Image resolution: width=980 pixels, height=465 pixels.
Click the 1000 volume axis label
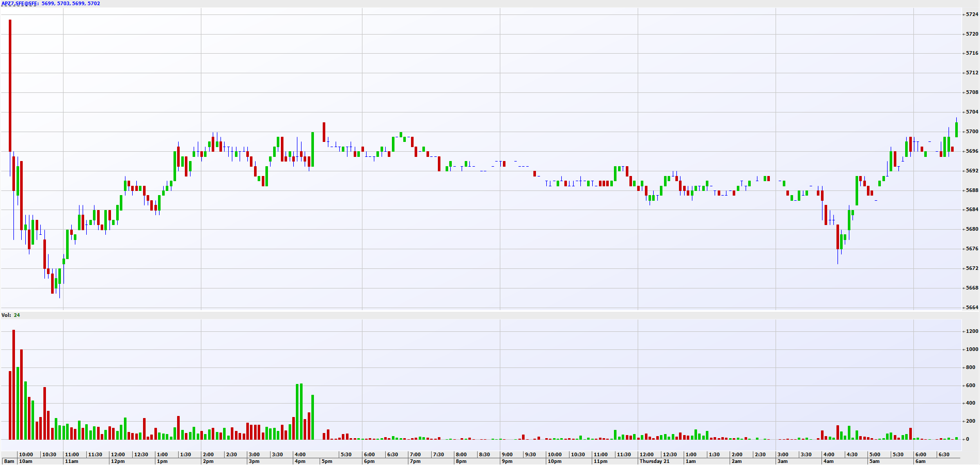click(972, 349)
